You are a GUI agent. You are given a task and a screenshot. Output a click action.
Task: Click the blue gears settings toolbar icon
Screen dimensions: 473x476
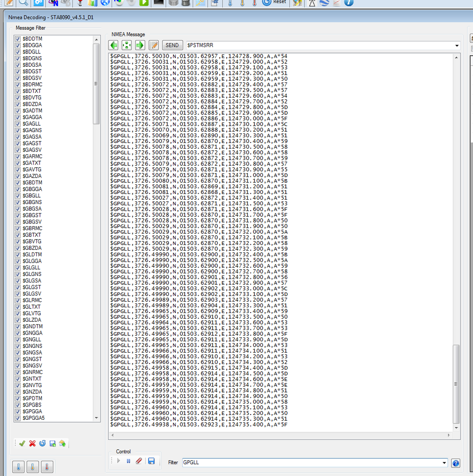39,3
